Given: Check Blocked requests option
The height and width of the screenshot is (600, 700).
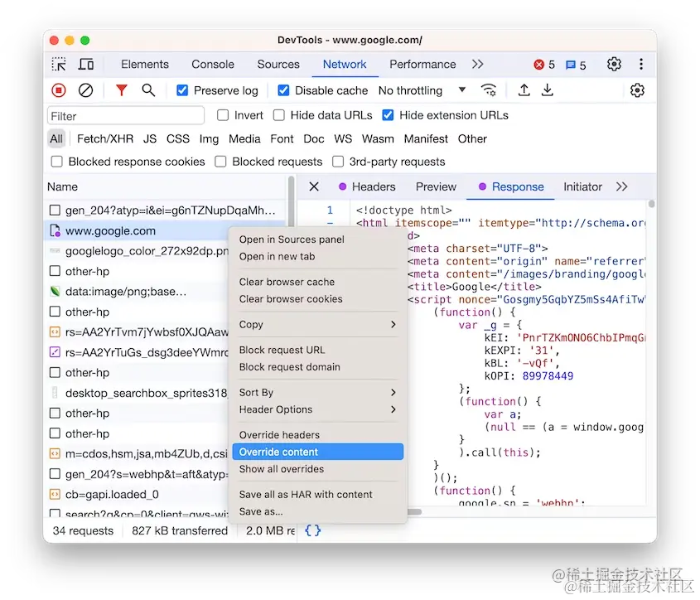Looking at the screenshot, I should coord(220,162).
